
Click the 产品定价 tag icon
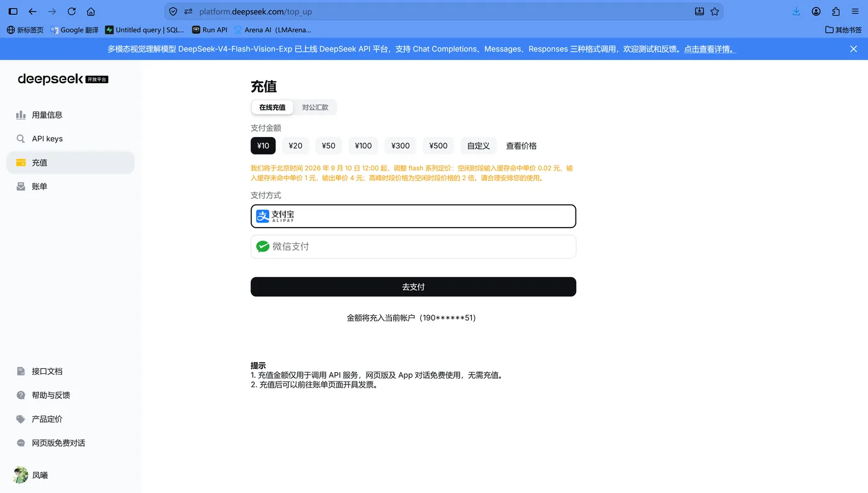click(x=20, y=419)
